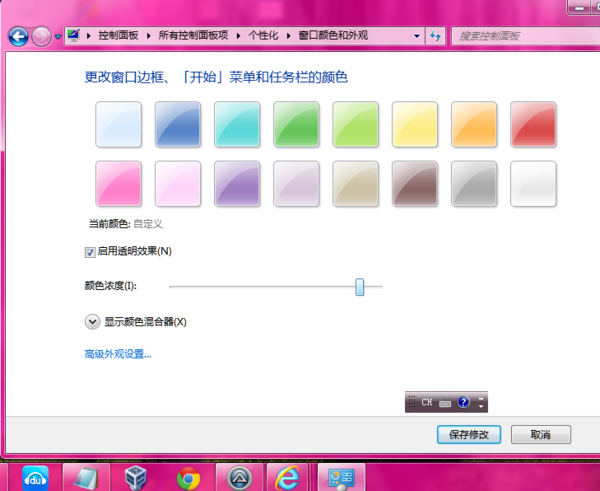The image size is (600, 491).
Task: Open address bar history dropdown arrow
Action: [x=417, y=36]
